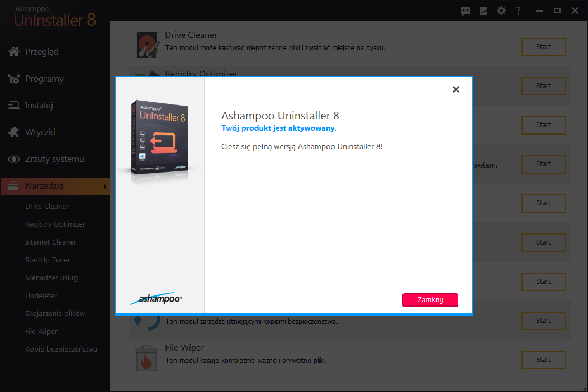Screen dimensions: 588x392
Task: Click the laptop install icon beside Instaluj
Action: coord(14,106)
